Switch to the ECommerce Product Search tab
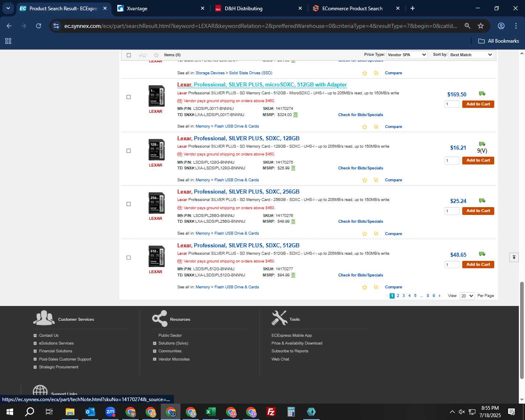The height and width of the screenshot is (420, 525). (355, 8)
